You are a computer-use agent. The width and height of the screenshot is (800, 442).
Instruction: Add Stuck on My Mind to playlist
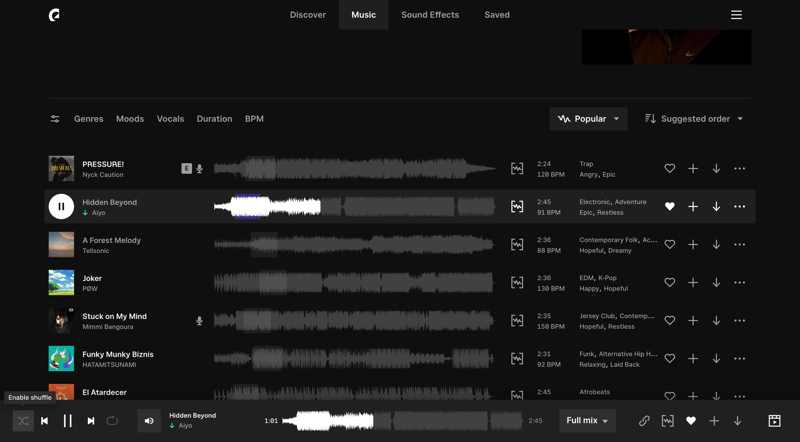pos(693,321)
